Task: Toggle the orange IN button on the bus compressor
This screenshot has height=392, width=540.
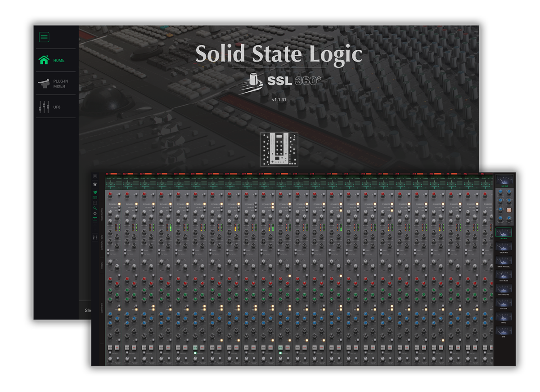Action: coord(509,210)
